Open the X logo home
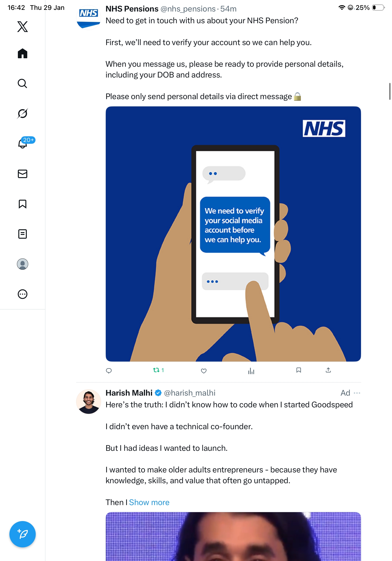The width and height of the screenshot is (392, 561). (x=23, y=27)
